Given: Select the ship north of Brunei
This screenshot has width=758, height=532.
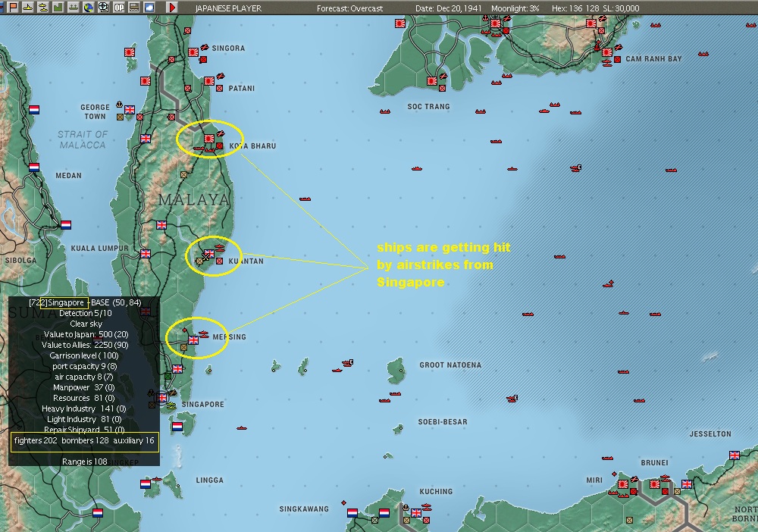Looking at the screenshot, I should [607, 458].
